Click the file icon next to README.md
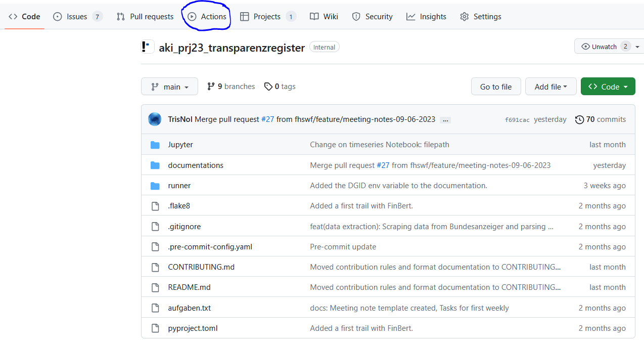The height and width of the screenshot is (344, 644). coord(155,287)
